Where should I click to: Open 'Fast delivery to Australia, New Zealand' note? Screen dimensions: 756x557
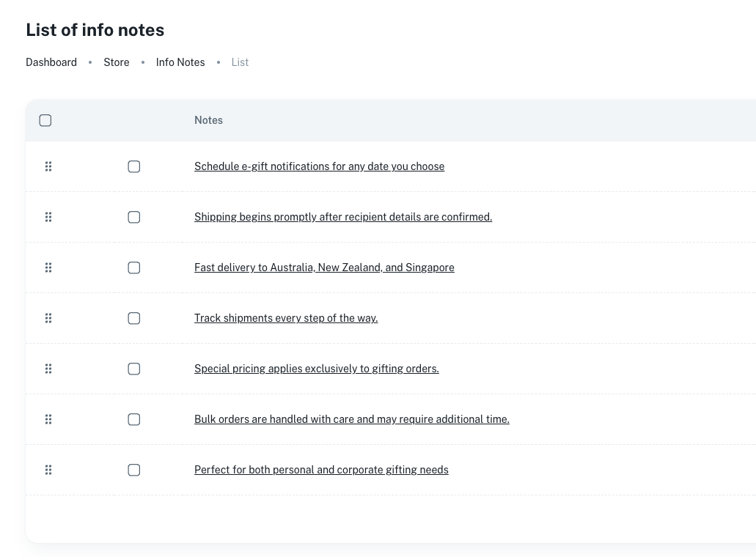pyautogui.click(x=324, y=268)
